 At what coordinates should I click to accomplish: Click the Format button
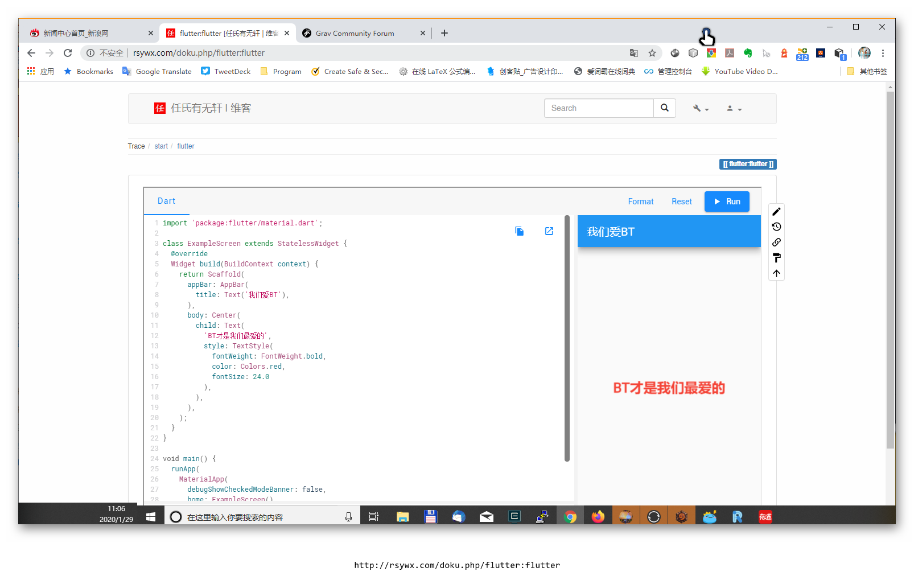pos(641,202)
